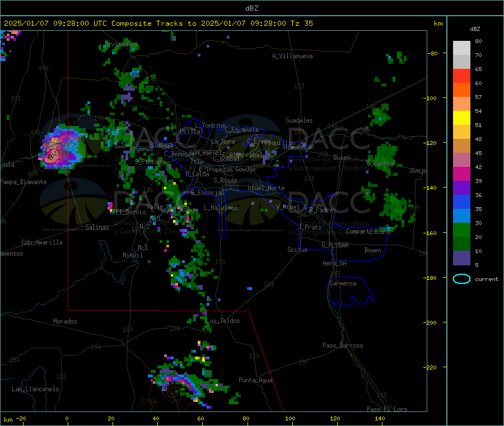
Task: Click the Guico location label
Action: coord(342,157)
